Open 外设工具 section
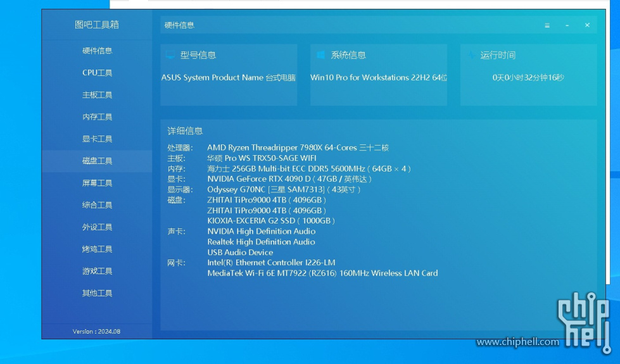The height and width of the screenshot is (364, 620). tap(98, 227)
